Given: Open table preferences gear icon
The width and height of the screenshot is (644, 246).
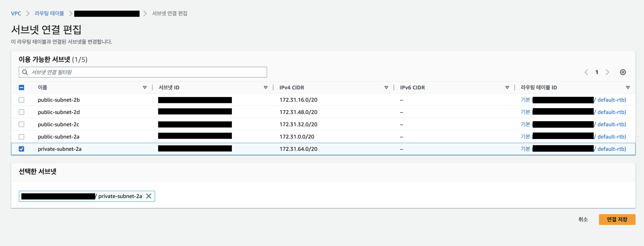Looking at the screenshot, I should click(x=623, y=72).
